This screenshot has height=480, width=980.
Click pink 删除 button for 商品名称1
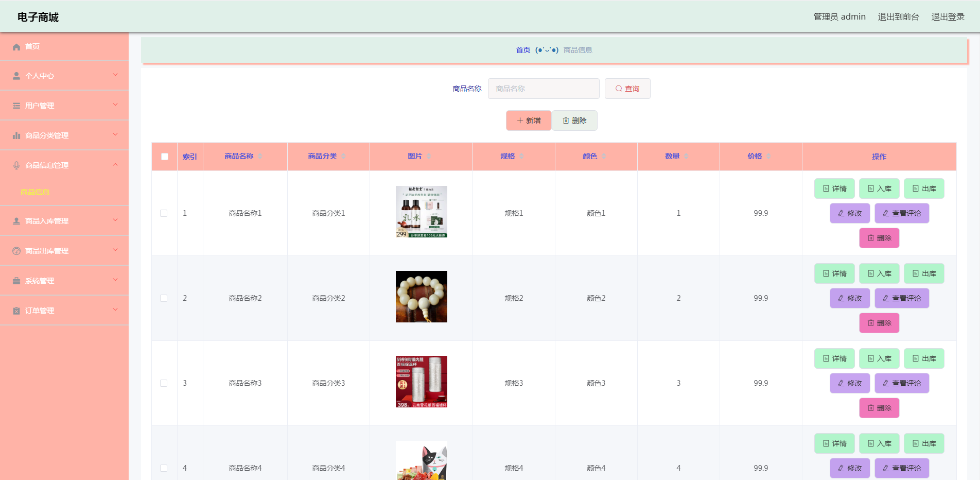pos(879,238)
